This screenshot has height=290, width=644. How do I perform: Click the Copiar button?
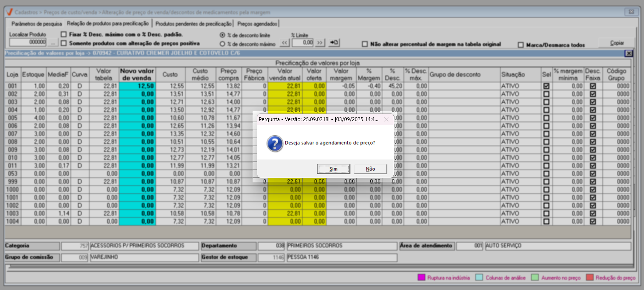[617, 43]
